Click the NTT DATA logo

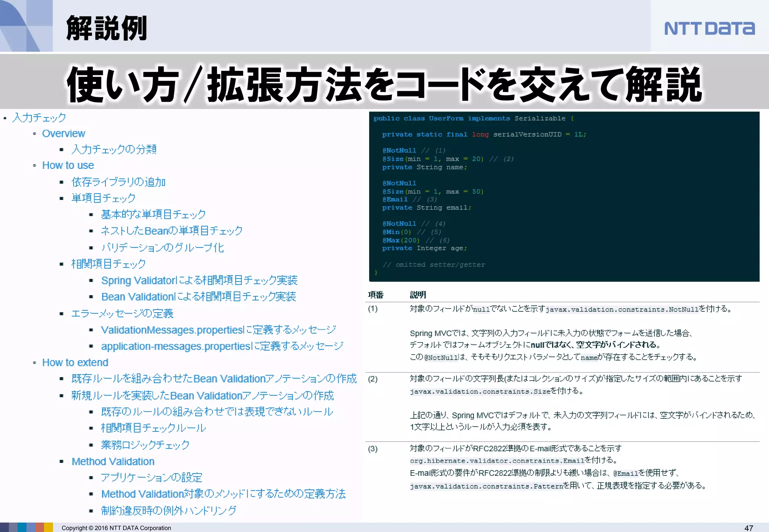tap(709, 29)
